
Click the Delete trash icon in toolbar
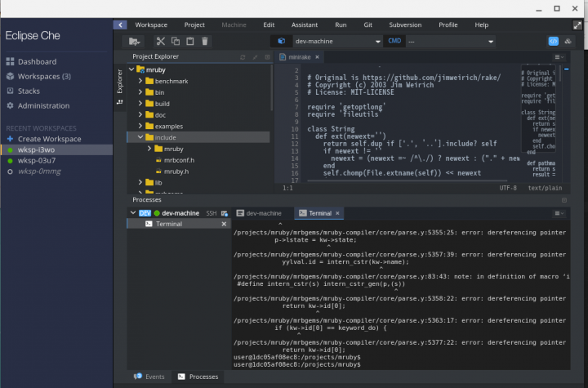click(x=205, y=41)
